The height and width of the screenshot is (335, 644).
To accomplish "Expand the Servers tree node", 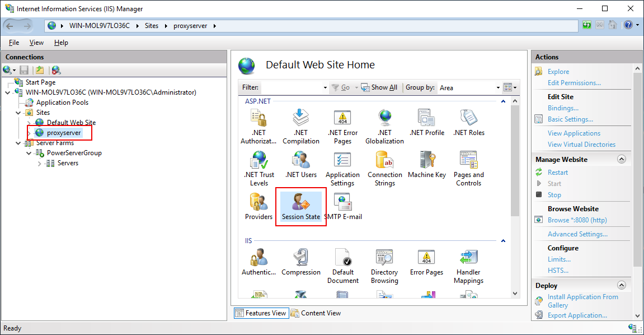I will pyautogui.click(x=40, y=164).
